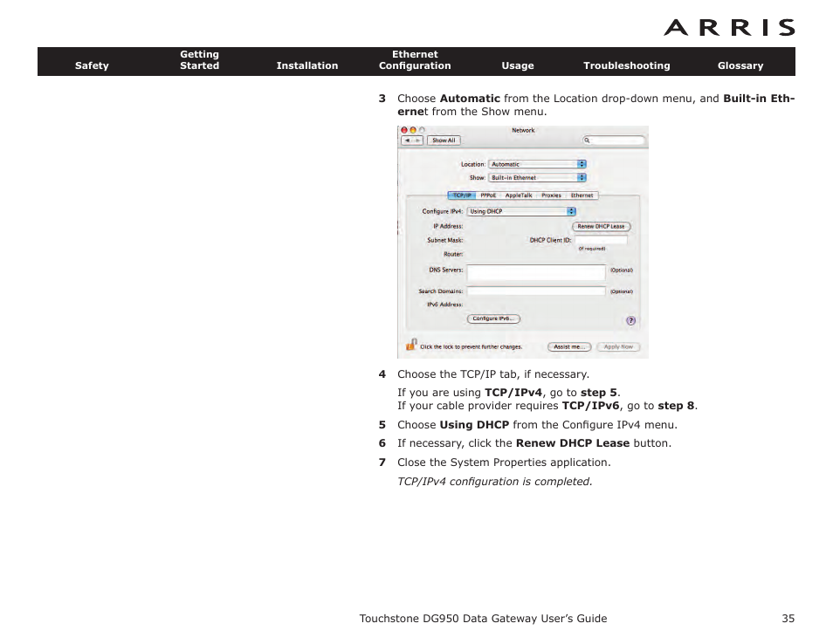The image size is (833, 644).
Task: Open the Troubleshooting section
Action: click(x=626, y=65)
